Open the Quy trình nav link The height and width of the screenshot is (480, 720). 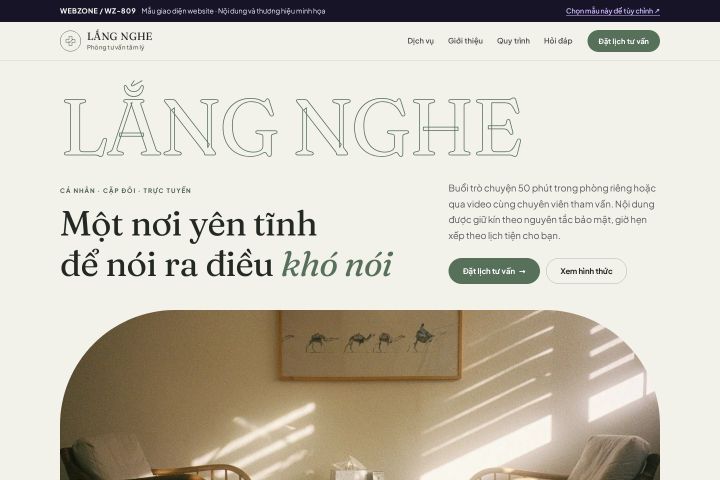[513, 41]
